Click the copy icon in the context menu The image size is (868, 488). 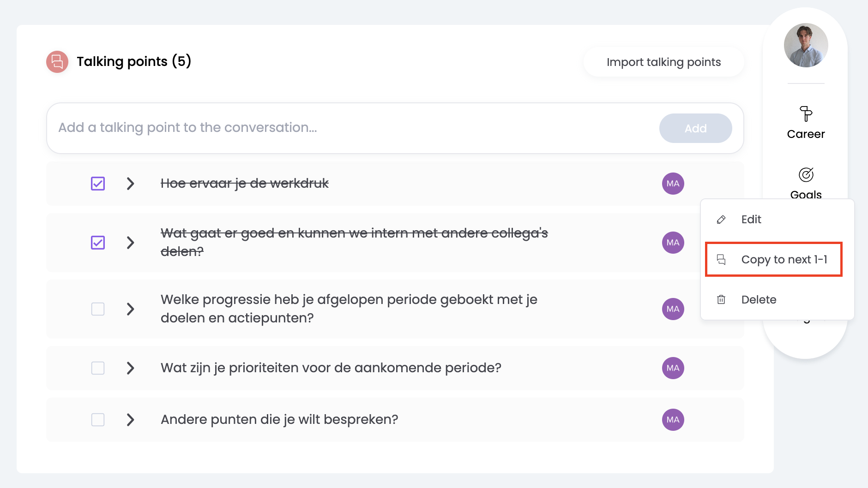point(721,260)
